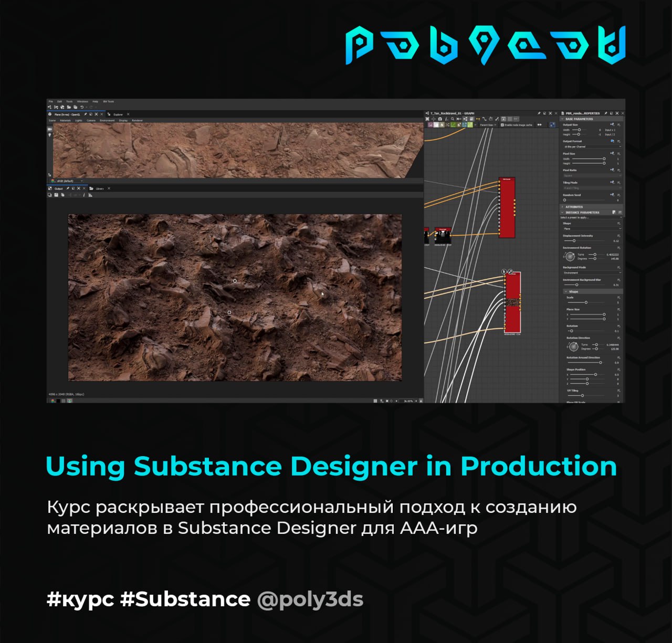The image size is (672, 643).
Task: Open the 3D view Lights menu
Action: pyautogui.click(x=79, y=121)
